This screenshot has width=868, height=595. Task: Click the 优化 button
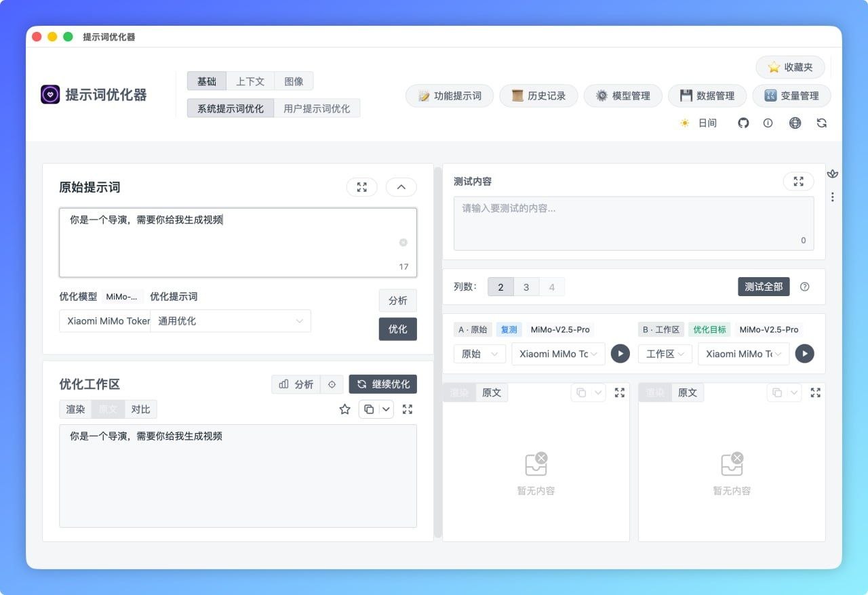[397, 329]
